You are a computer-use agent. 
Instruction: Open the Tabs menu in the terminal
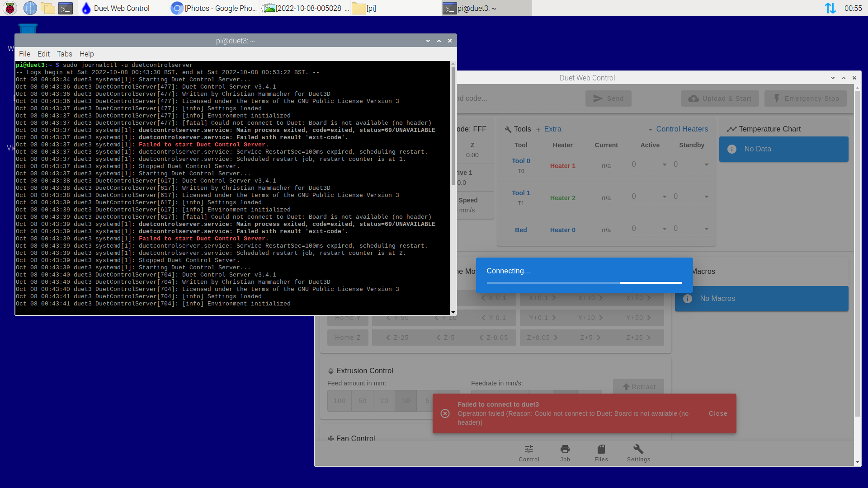click(64, 54)
